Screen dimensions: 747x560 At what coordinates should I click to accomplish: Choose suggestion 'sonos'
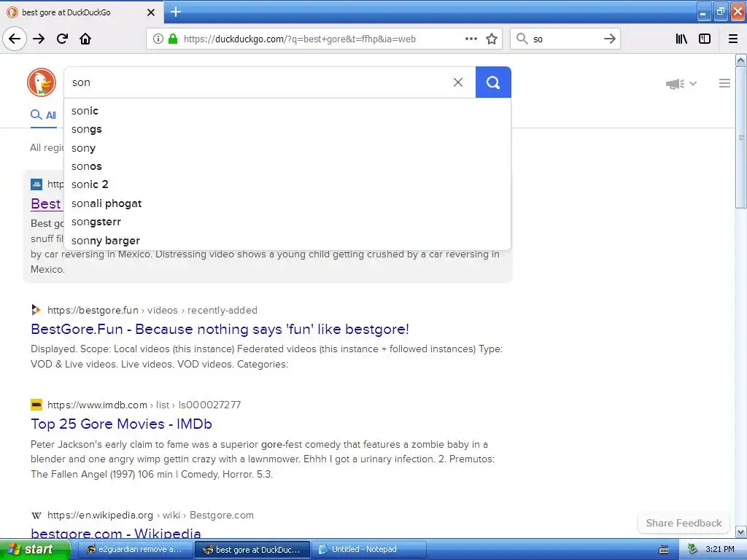[x=287, y=166]
